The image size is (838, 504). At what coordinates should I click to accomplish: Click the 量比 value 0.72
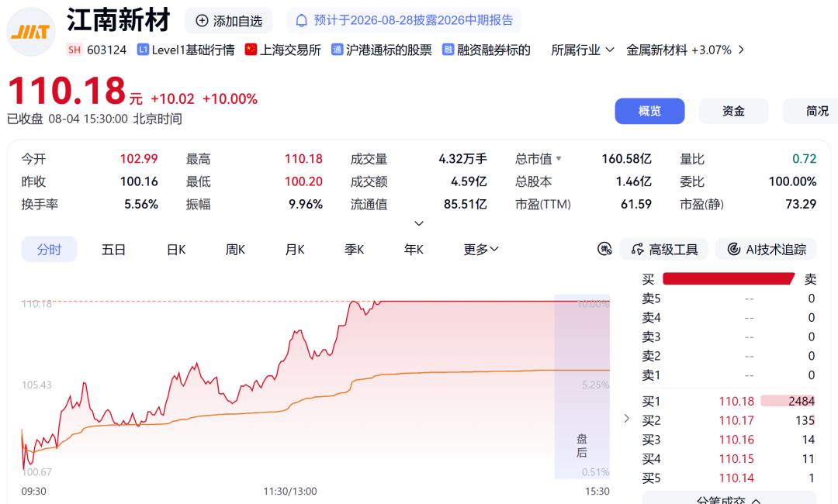805,159
